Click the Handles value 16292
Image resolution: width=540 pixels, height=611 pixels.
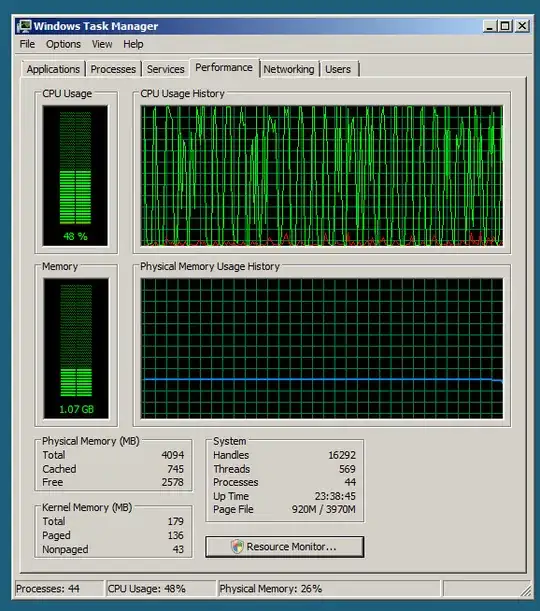point(342,455)
